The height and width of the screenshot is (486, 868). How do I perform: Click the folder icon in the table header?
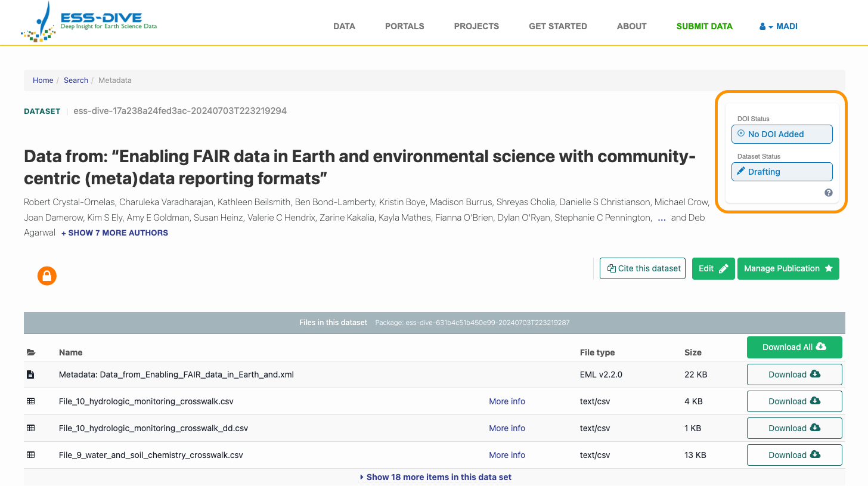pyautogui.click(x=31, y=352)
